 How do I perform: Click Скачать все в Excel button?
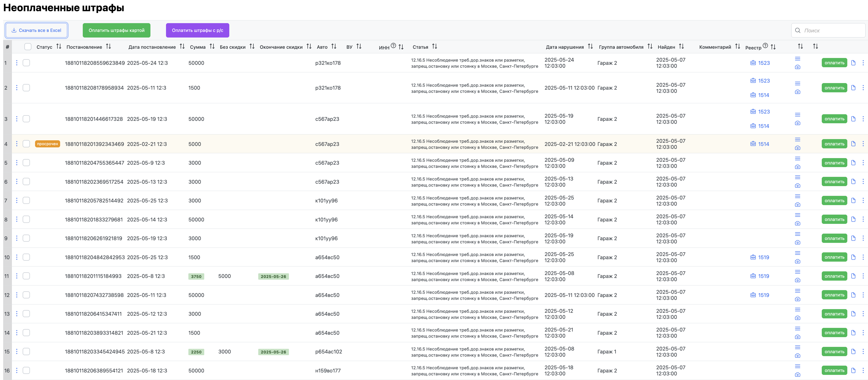click(37, 30)
